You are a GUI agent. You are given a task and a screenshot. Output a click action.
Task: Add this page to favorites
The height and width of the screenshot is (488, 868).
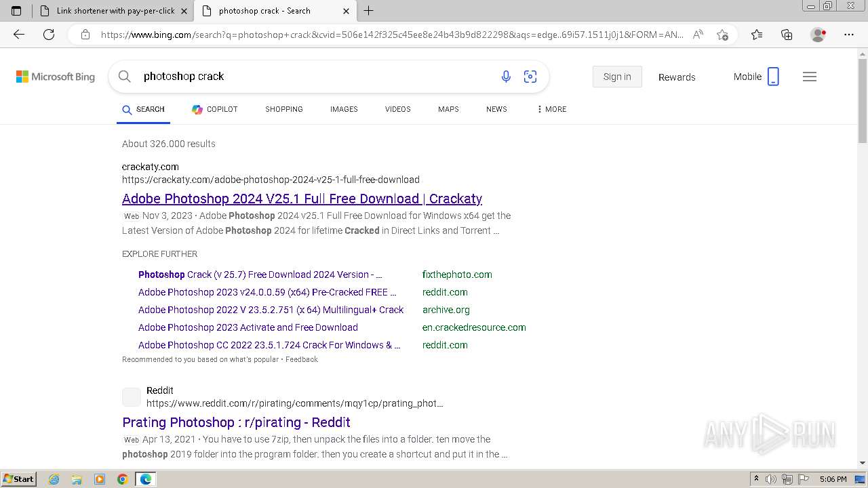(722, 35)
